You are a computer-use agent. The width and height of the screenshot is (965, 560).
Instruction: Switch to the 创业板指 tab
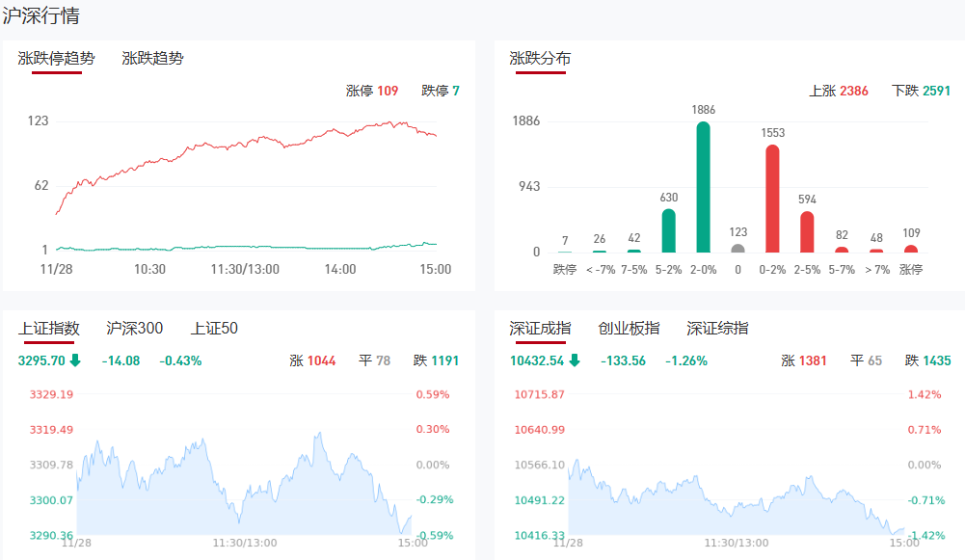629,329
